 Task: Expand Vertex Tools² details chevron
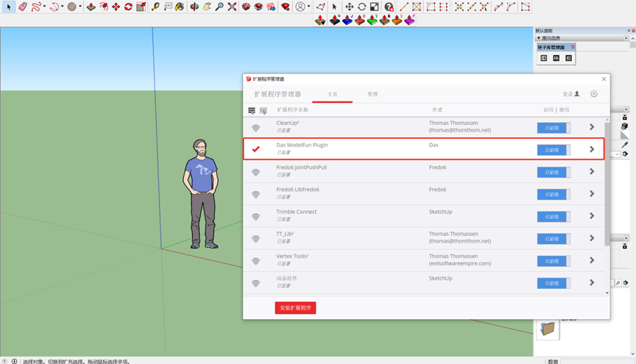point(592,260)
